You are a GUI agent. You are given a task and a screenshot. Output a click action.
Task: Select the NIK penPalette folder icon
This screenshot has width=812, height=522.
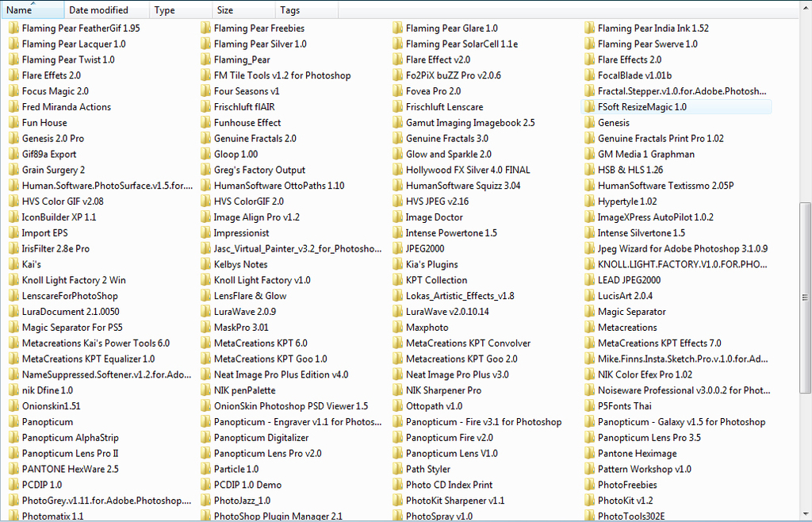pyautogui.click(x=206, y=390)
